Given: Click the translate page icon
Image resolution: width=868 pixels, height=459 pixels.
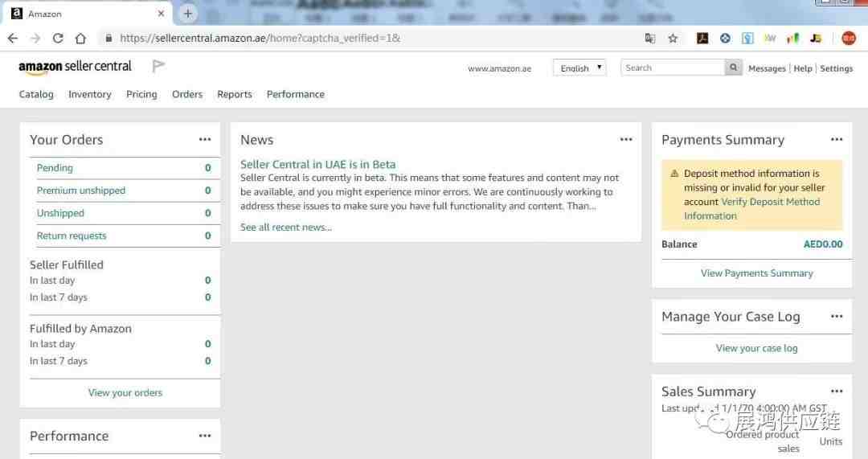Looking at the screenshot, I should point(650,39).
